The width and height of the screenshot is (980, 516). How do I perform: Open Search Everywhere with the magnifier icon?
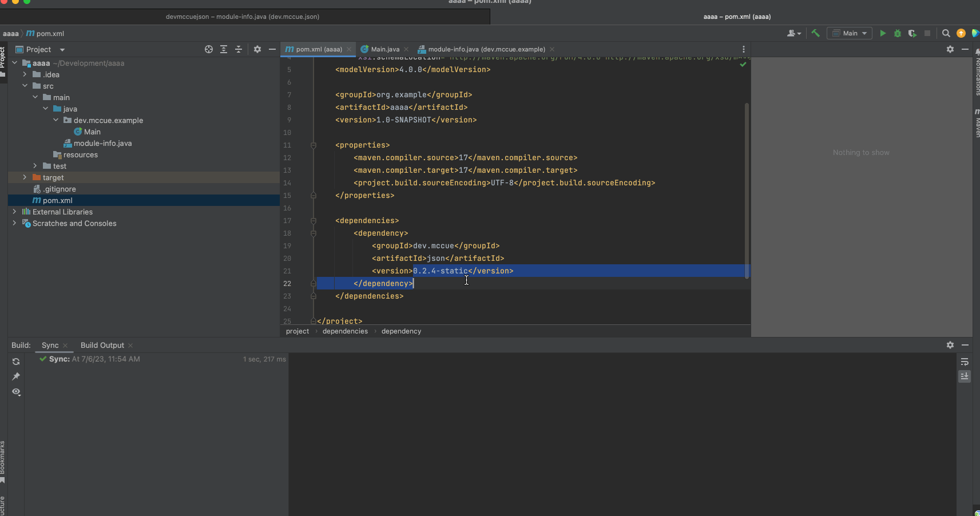(945, 33)
